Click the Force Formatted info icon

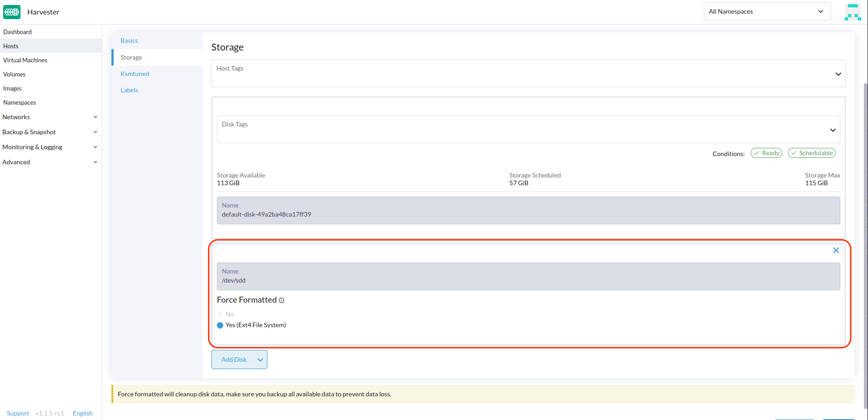[x=281, y=300]
